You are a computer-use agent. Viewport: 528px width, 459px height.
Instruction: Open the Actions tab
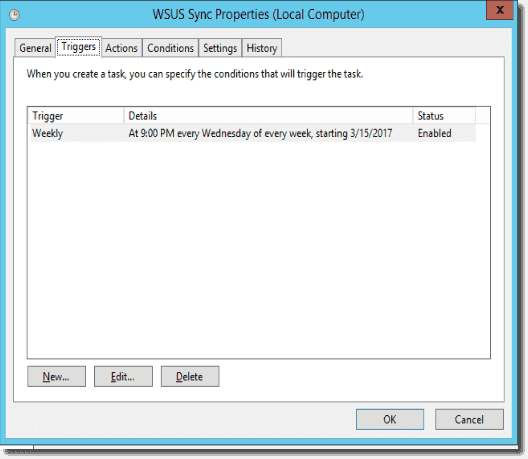pyautogui.click(x=122, y=48)
